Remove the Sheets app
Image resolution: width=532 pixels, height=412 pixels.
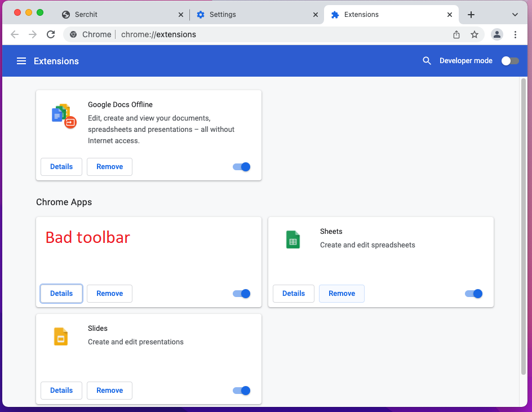point(342,294)
